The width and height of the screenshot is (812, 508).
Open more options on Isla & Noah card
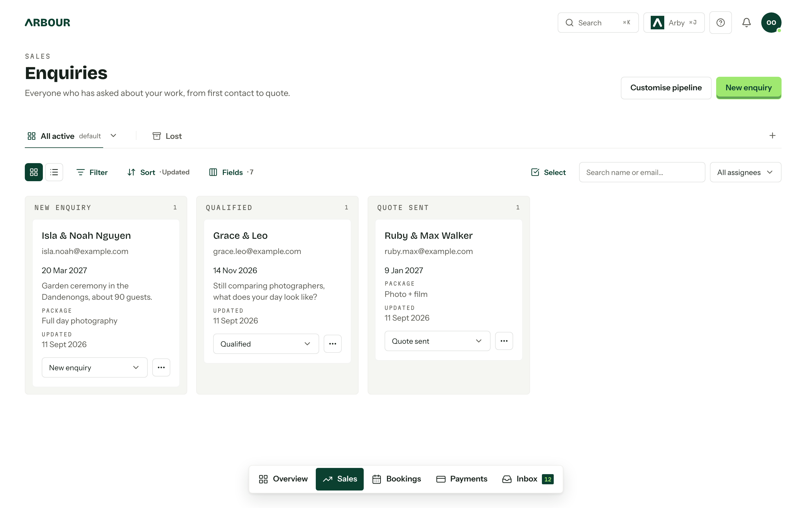click(161, 367)
